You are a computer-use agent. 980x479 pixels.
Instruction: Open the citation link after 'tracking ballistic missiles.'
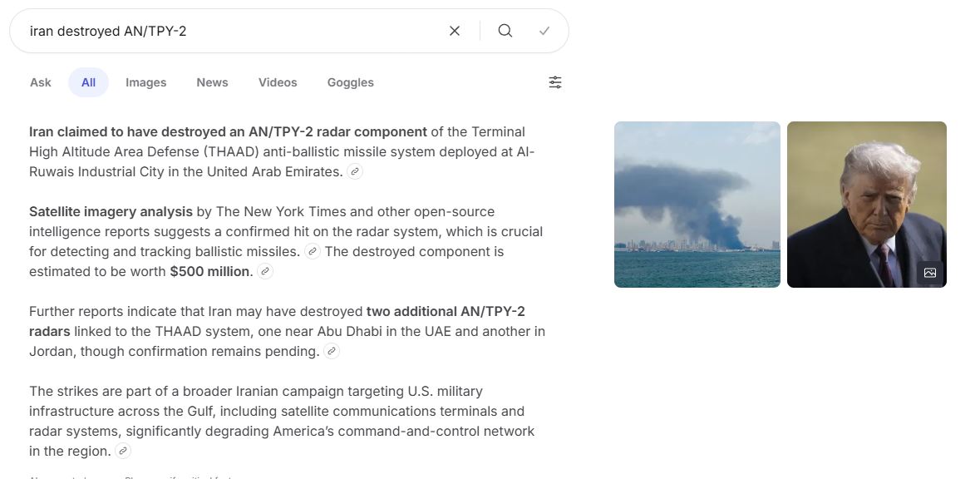pyautogui.click(x=313, y=251)
